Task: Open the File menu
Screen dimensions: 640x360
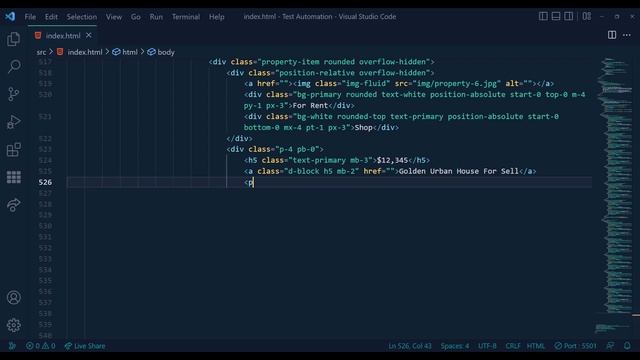Action: point(30,17)
